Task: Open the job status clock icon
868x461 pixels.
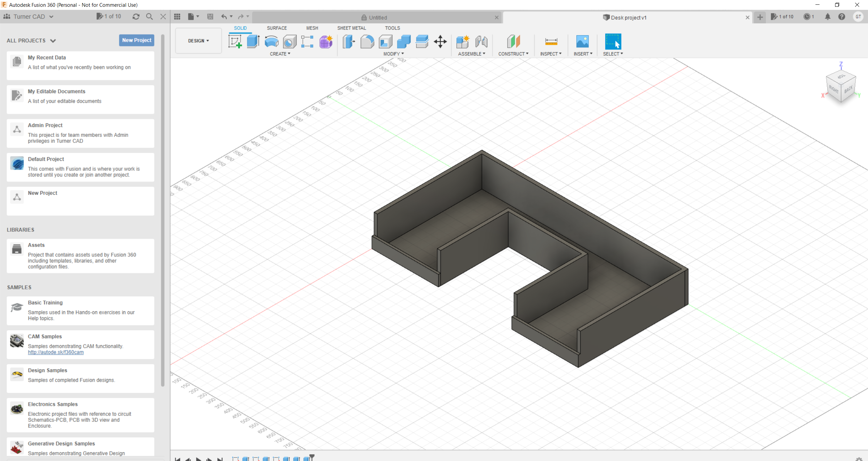Action: coord(809,17)
